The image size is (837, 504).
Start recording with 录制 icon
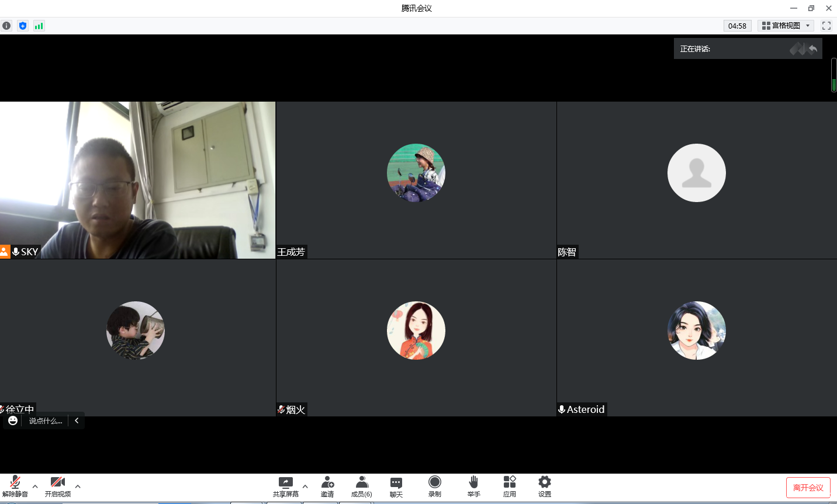[x=434, y=486]
